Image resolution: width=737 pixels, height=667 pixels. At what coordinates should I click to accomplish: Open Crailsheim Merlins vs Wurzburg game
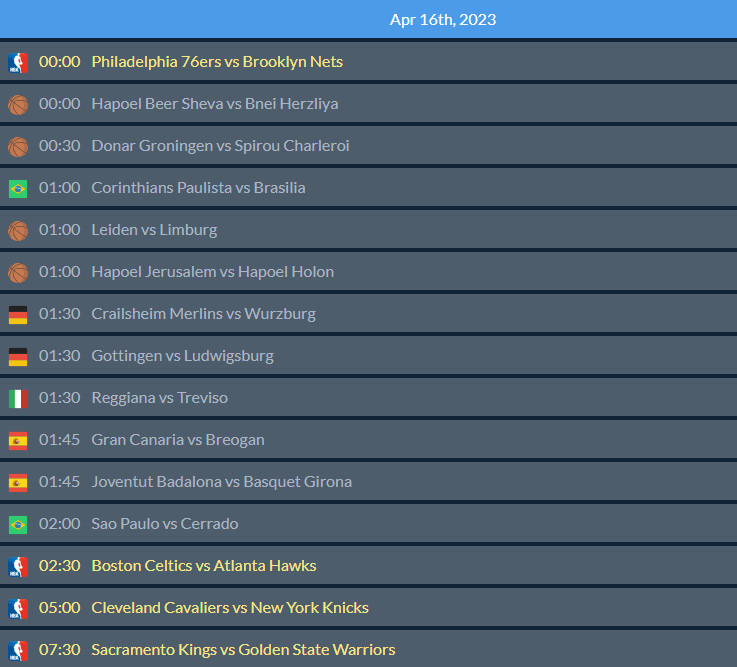click(204, 314)
